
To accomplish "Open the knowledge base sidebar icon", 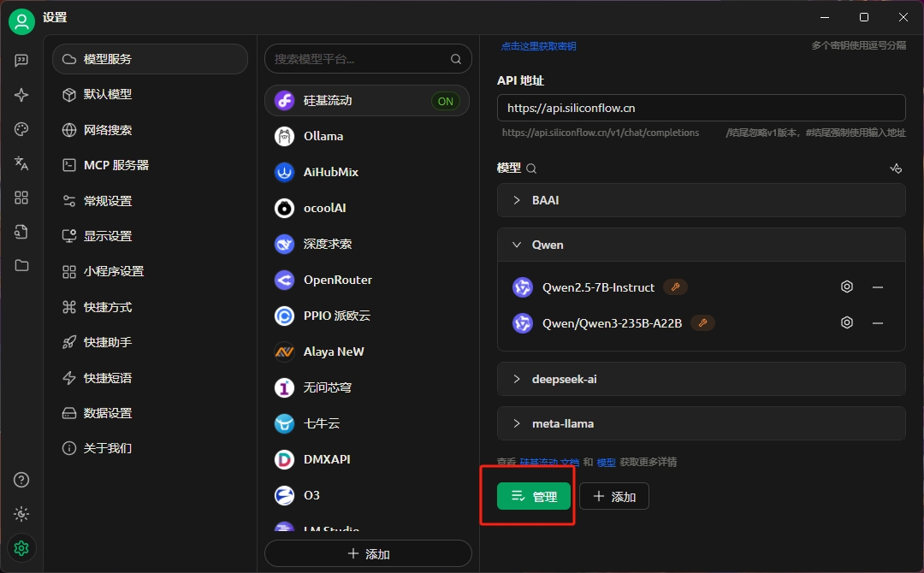I will [21, 232].
